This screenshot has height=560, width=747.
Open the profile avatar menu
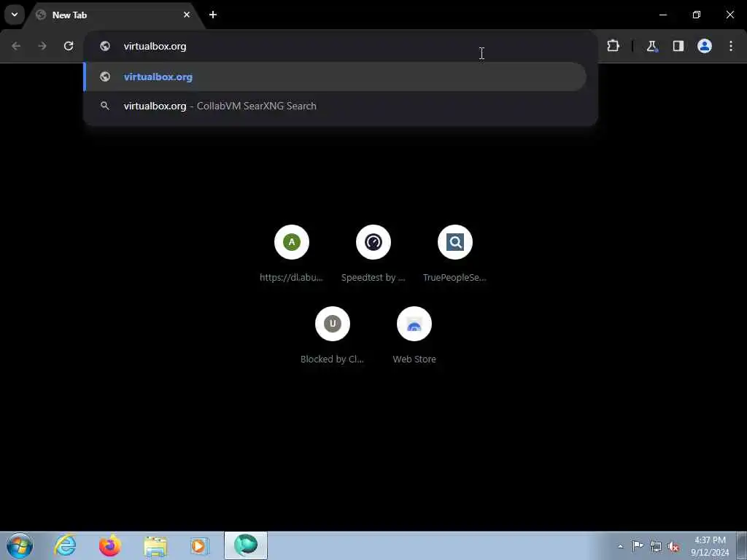705,46
